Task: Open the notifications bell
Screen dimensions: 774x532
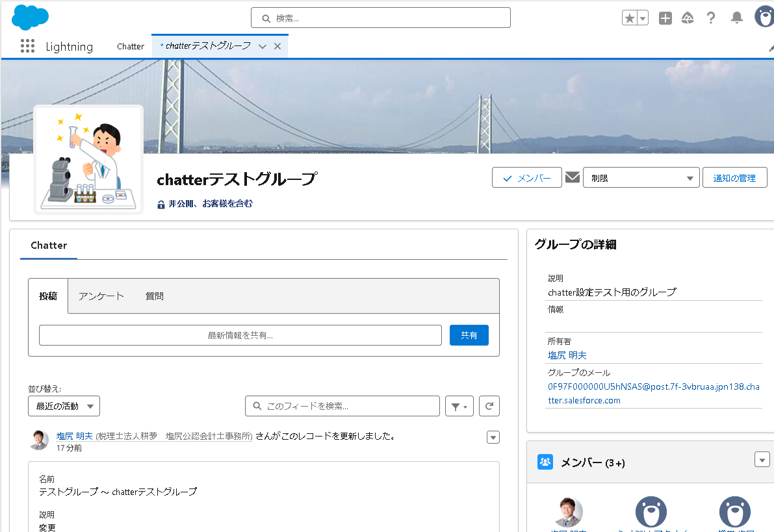Action: point(736,18)
